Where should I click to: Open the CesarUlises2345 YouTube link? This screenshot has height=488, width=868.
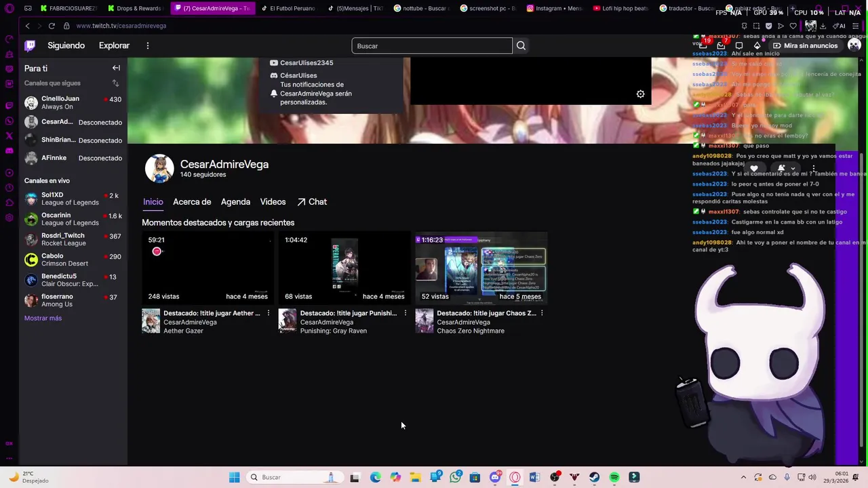pos(302,62)
